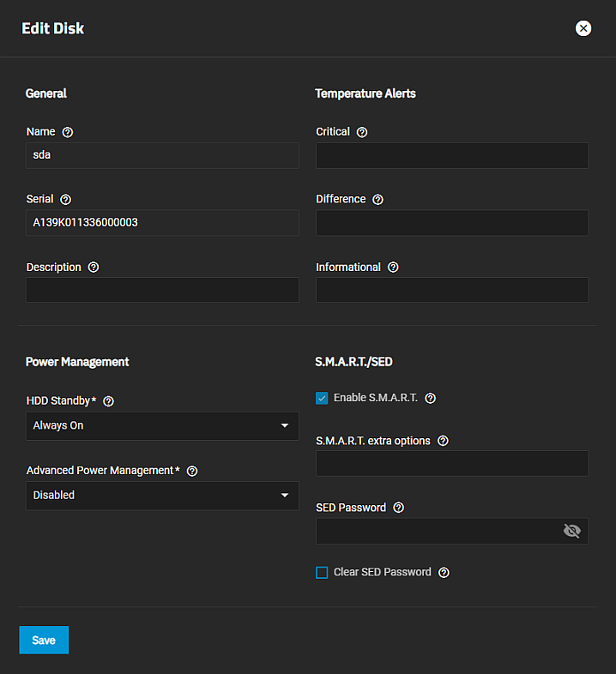This screenshot has width=616, height=674.
Task: Expand Advanced Power Management dropdown
Action: coord(162,495)
